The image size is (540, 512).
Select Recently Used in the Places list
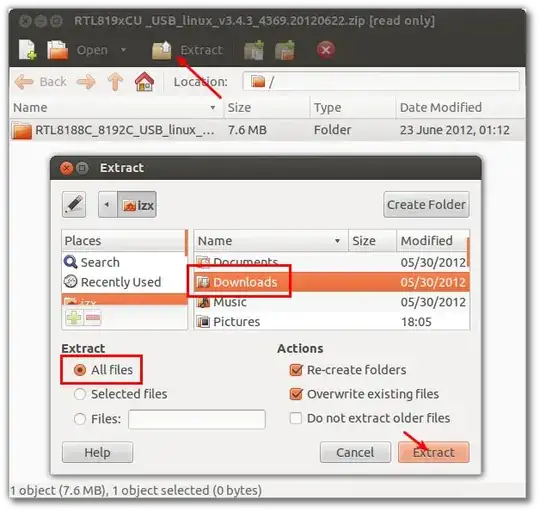coord(124,282)
